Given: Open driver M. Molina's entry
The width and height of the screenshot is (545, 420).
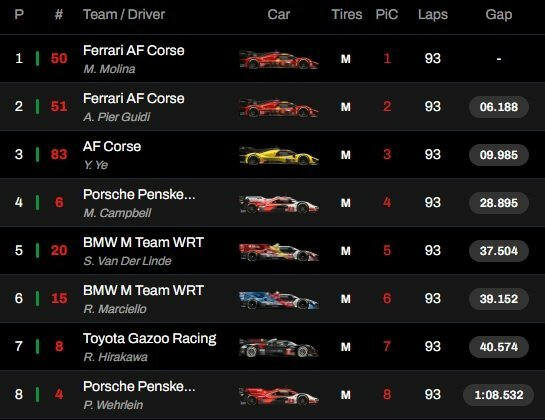Looking at the screenshot, I should [x=109, y=69].
